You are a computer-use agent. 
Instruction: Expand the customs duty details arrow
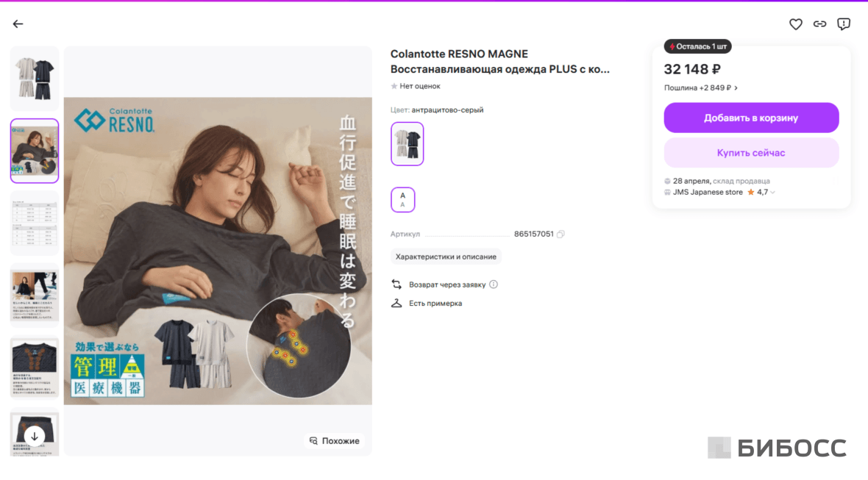736,88
